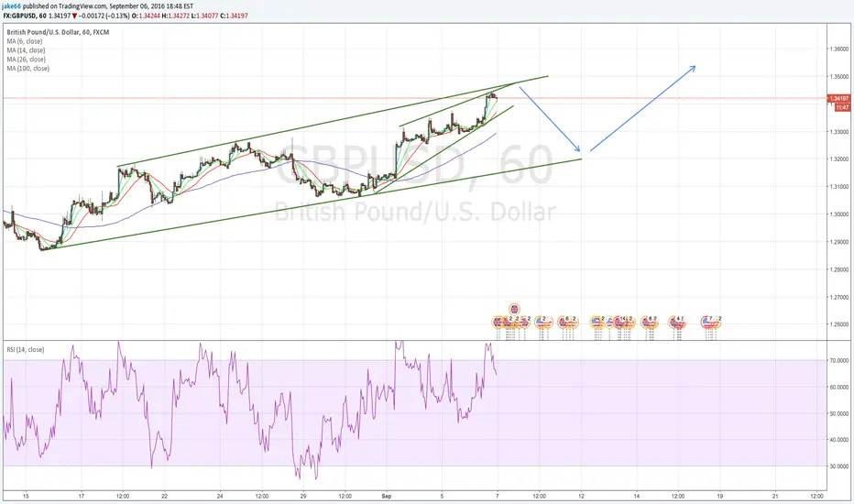Image resolution: width=854 pixels, height=504 pixels.
Task: Click date 15 on the time axis
Action: pos(26,497)
